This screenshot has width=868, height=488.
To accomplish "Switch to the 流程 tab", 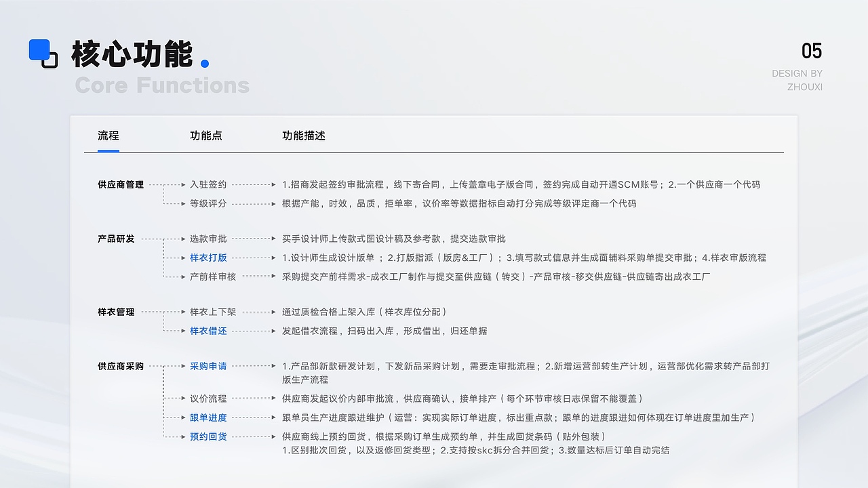I will click(x=108, y=136).
